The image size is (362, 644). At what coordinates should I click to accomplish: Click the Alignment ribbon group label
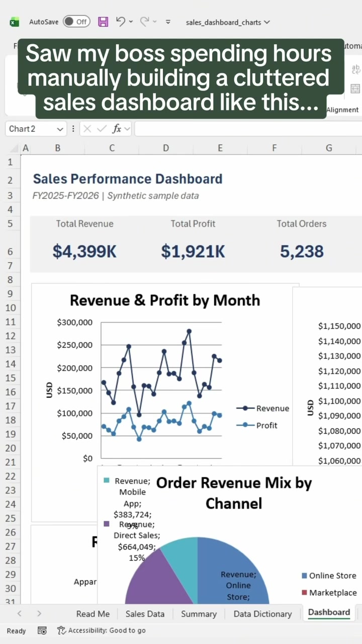point(342,110)
